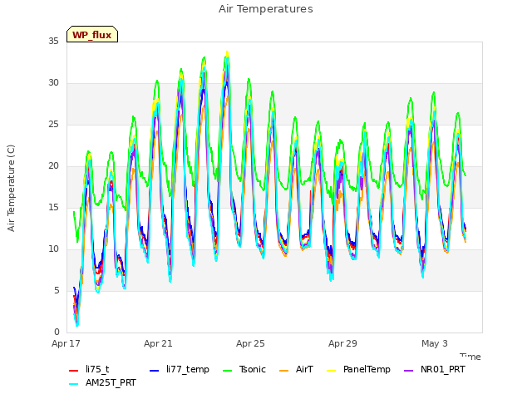The width and height of the screenshot is (532, 399).
Task: Click the 5 y-axis tick label
Action: [x=57, y=290]
